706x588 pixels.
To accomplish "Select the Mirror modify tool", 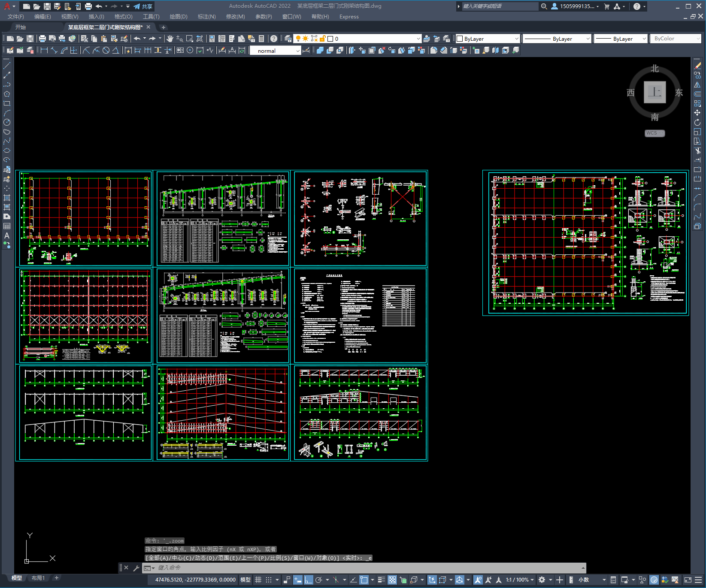I will [x=697, y=84].
